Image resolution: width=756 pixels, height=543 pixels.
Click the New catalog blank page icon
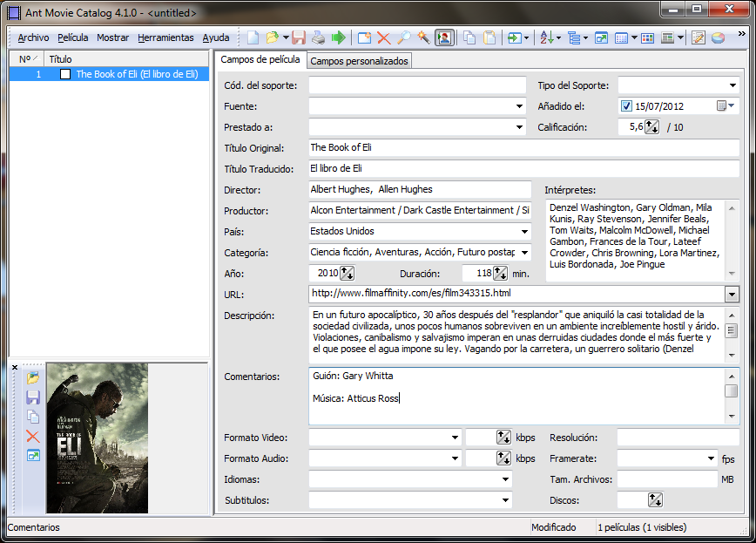click(x=253, y=37)
